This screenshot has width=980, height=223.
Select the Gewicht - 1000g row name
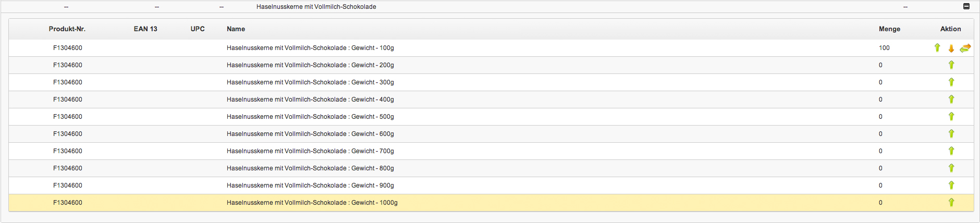pos(312,203)
